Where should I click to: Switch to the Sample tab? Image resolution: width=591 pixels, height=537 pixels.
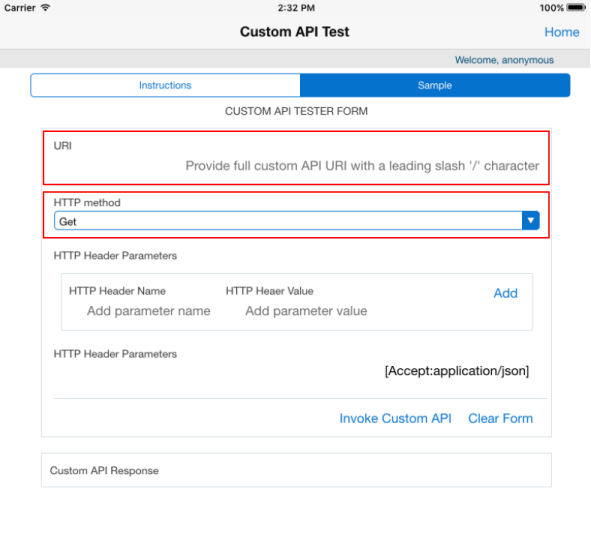click(435, 85)
